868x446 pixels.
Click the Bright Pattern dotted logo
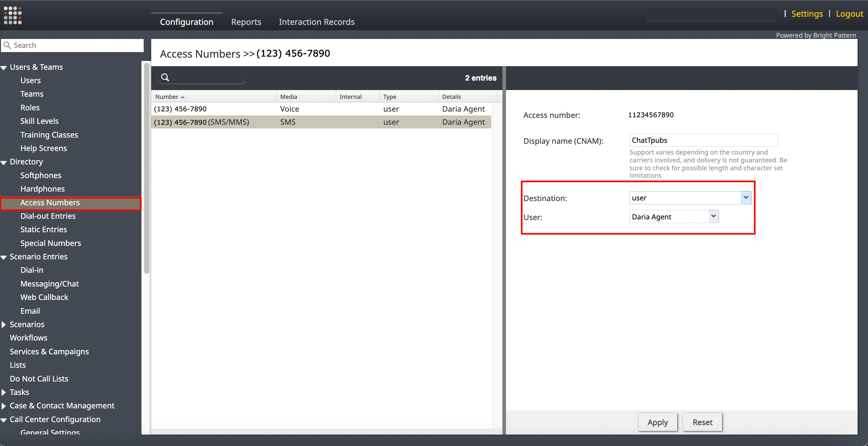point(13,15)
